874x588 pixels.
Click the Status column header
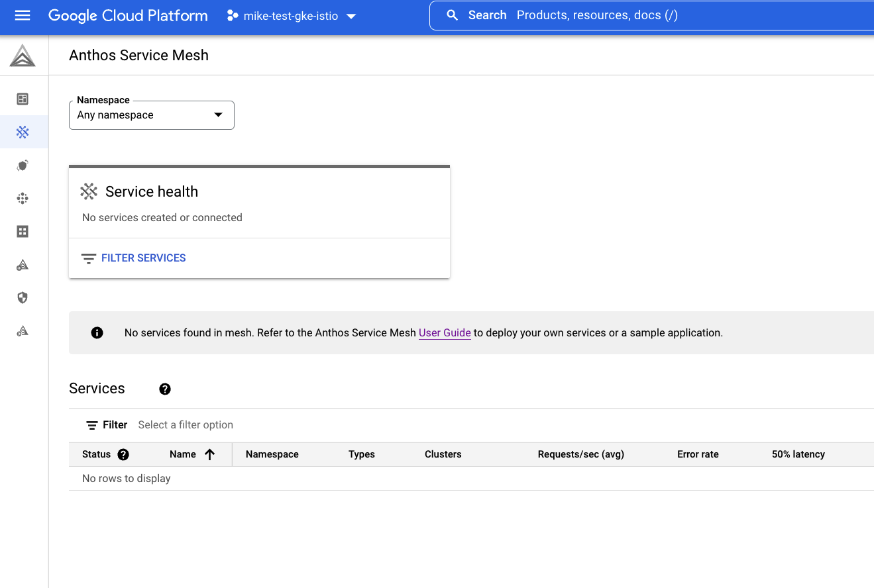[97, 454]
